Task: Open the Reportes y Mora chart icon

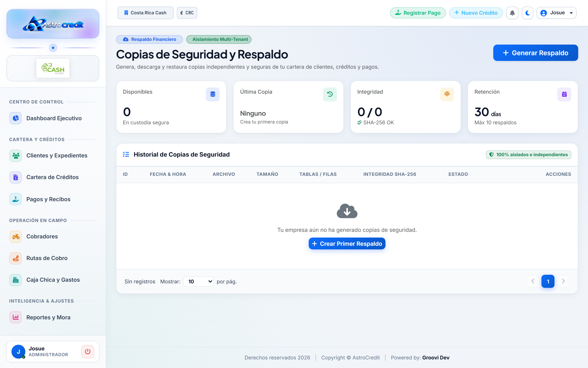Action: click(x=16, y=317)
